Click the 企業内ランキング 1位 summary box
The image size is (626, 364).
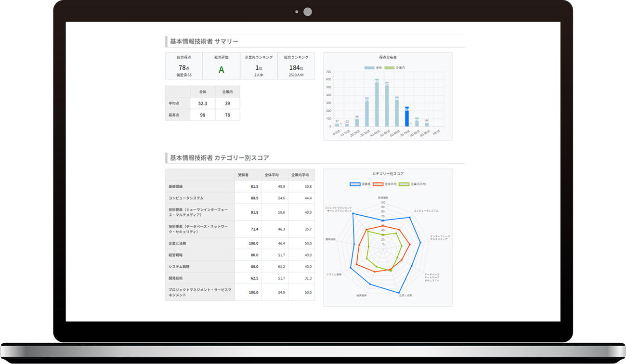[259, 66]
